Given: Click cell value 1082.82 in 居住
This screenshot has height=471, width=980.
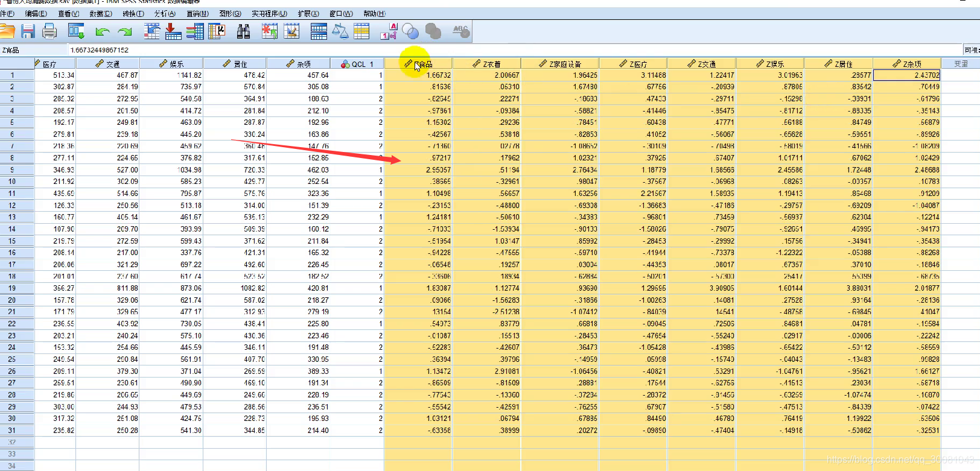Looking at the screenshot, I should pyautogui.click(x=235, y=288).
